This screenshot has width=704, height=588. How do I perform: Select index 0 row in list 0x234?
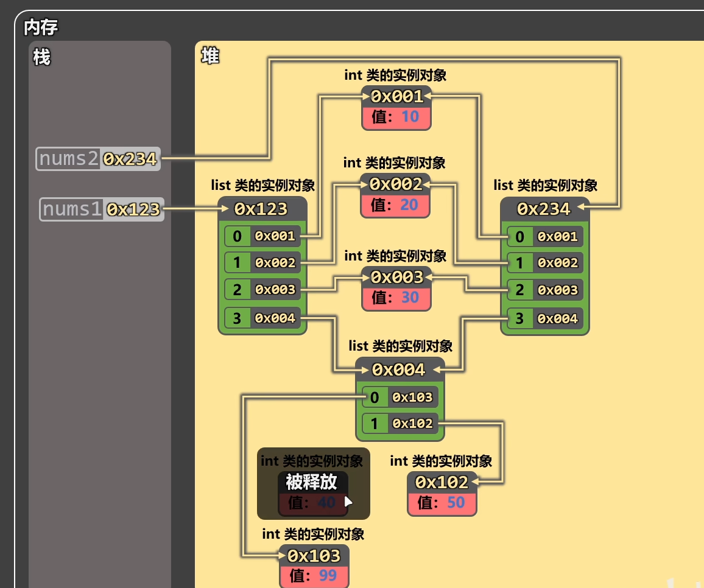click(x=545, y=237)
